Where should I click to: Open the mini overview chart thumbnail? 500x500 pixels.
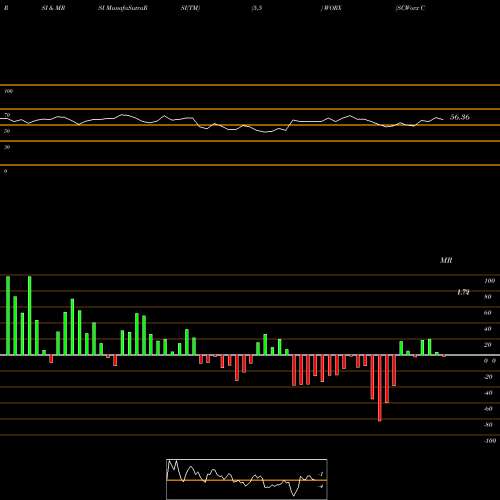247,479
